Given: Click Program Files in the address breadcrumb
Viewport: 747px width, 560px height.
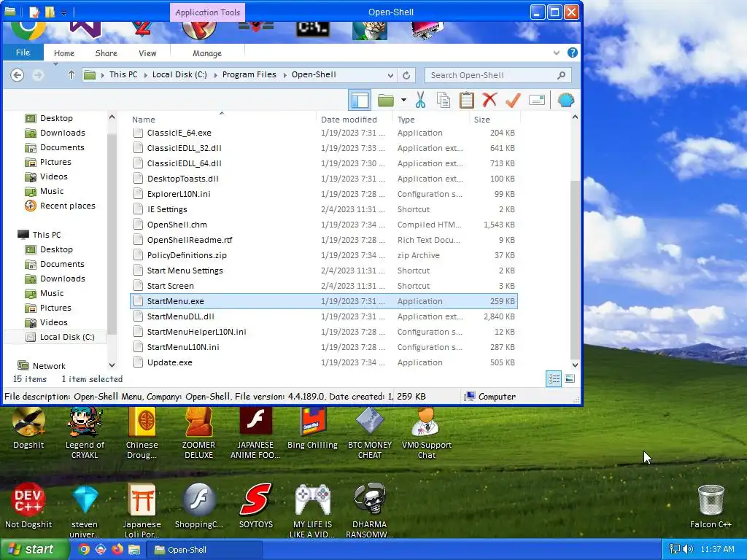Looking at the screenshot, I should (x=249, y=75).
